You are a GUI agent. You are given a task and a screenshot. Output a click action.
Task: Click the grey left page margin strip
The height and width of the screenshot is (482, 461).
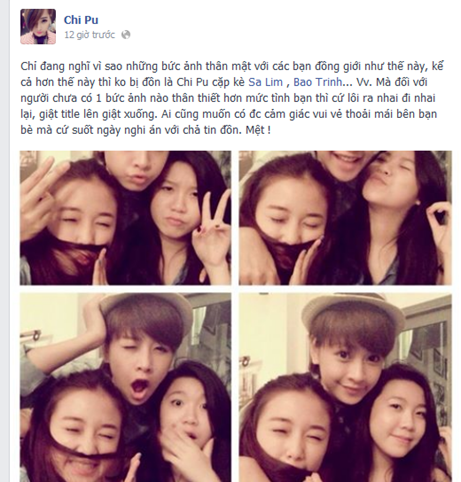pos(5,241)
